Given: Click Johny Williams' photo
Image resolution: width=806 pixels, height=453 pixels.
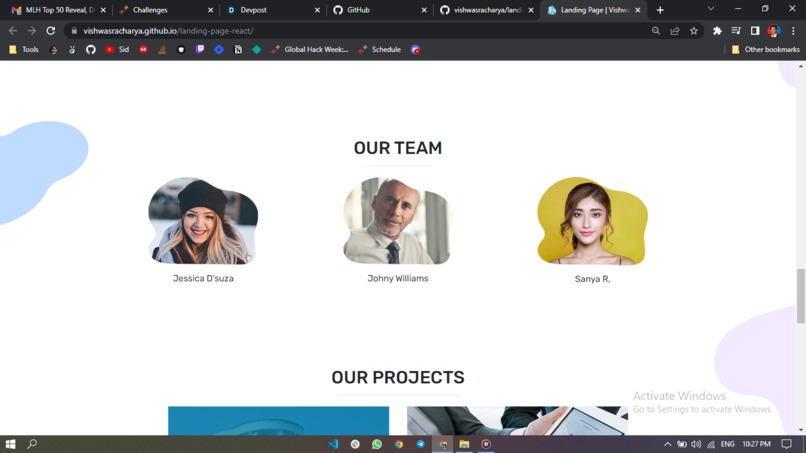Looking at the screenshot, I should pyautogui.click(x=397, y=221).
